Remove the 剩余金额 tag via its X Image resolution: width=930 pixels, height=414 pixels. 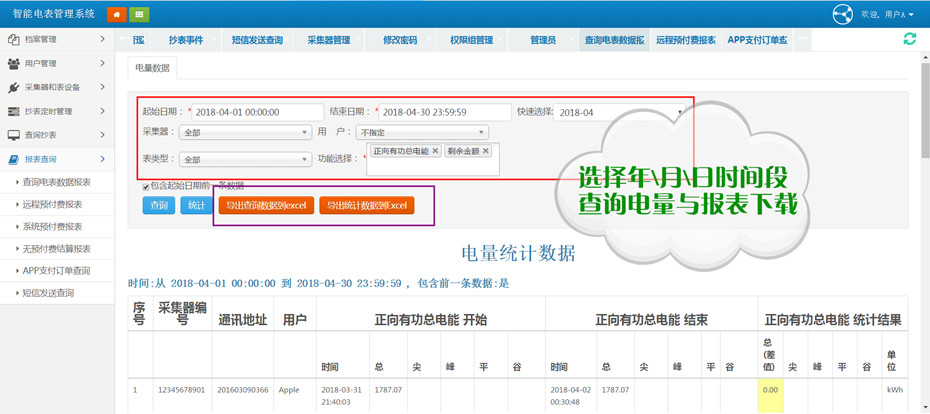click(x=486, y=151)
